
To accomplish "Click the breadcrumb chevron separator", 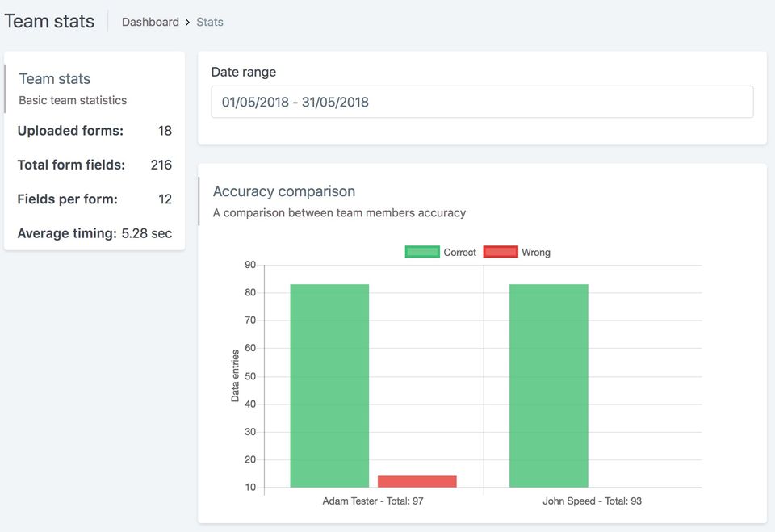I will (188, 23).
